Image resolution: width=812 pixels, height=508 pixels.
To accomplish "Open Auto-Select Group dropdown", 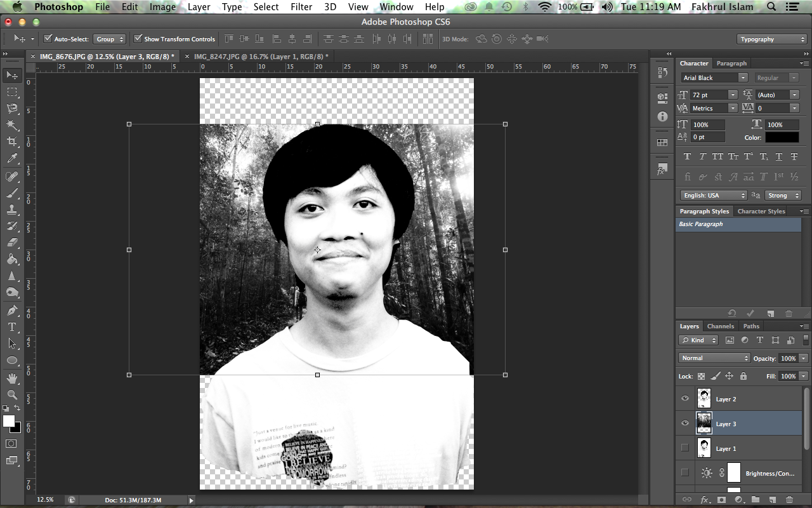I will click(x=110, y=39).
